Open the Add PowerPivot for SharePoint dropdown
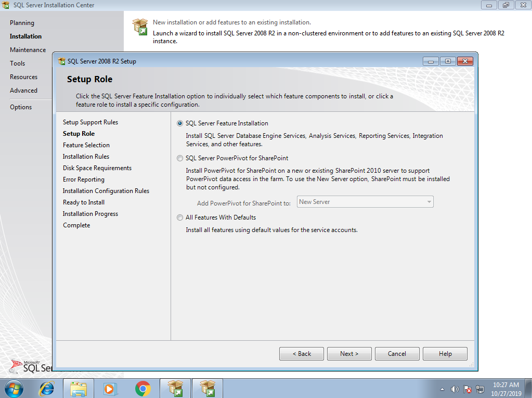Screen dimensions: 532x398 coord(365,202)
